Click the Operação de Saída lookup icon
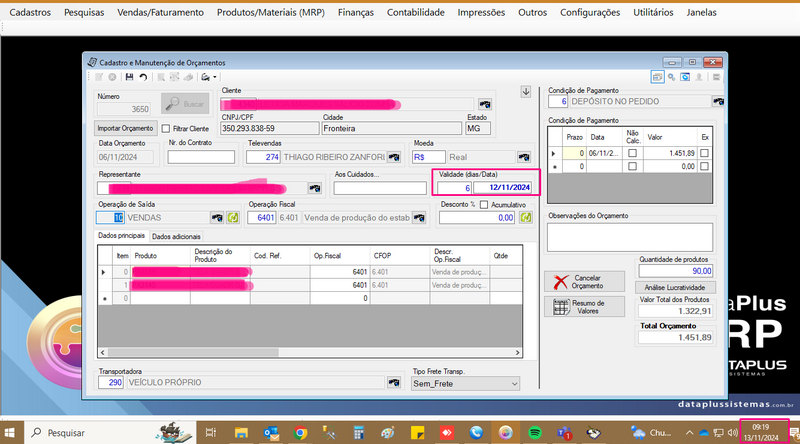The height and width of the screenshot is (444, 800). coord(217,218)
